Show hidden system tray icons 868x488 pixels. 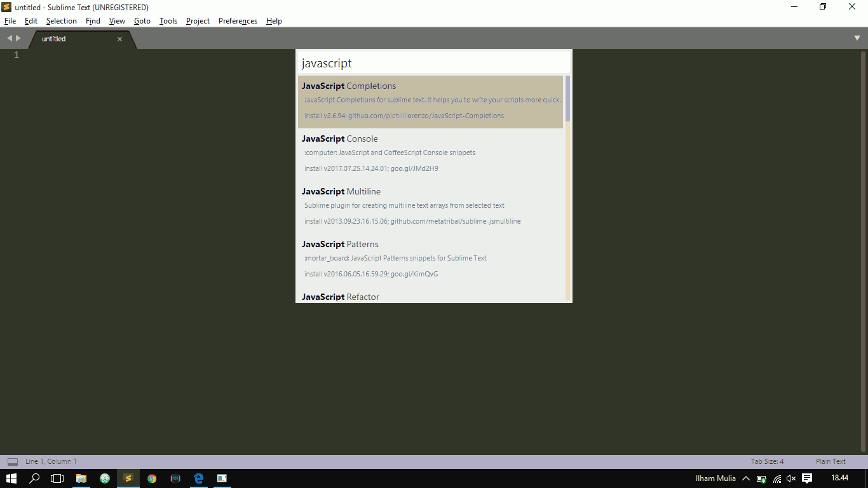click(x=746, y=478)
